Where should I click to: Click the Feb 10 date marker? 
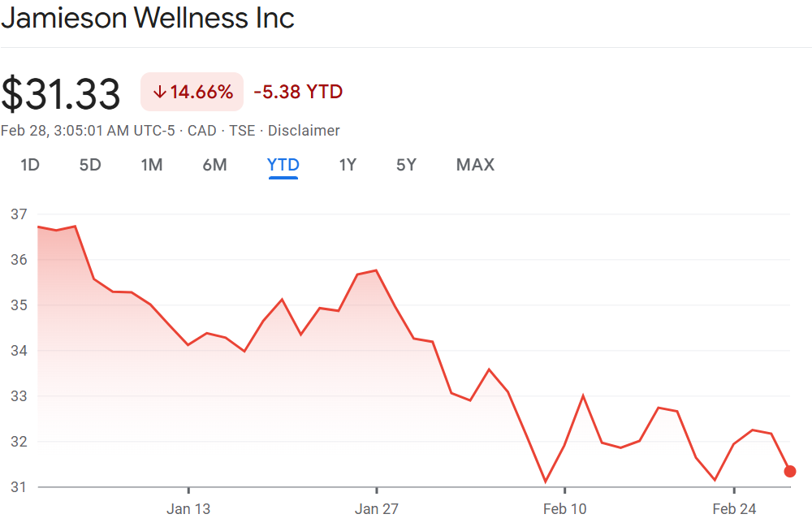(565, 509)
